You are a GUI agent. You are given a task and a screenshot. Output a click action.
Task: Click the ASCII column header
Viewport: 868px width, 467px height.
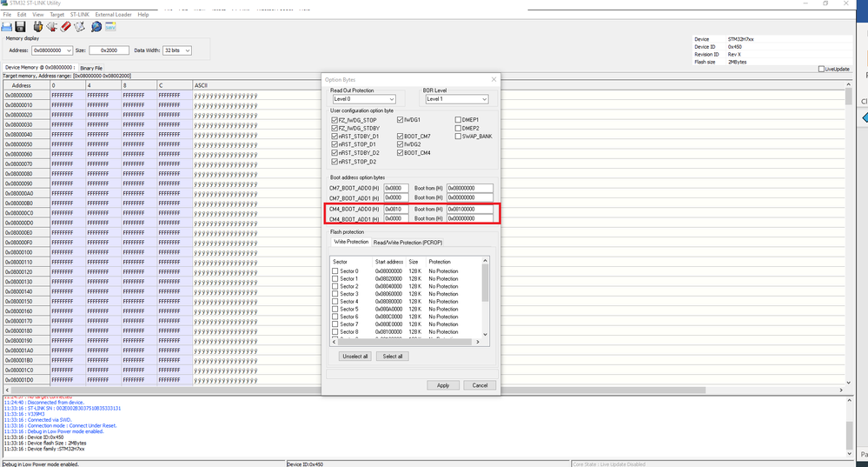pos(201,85)
